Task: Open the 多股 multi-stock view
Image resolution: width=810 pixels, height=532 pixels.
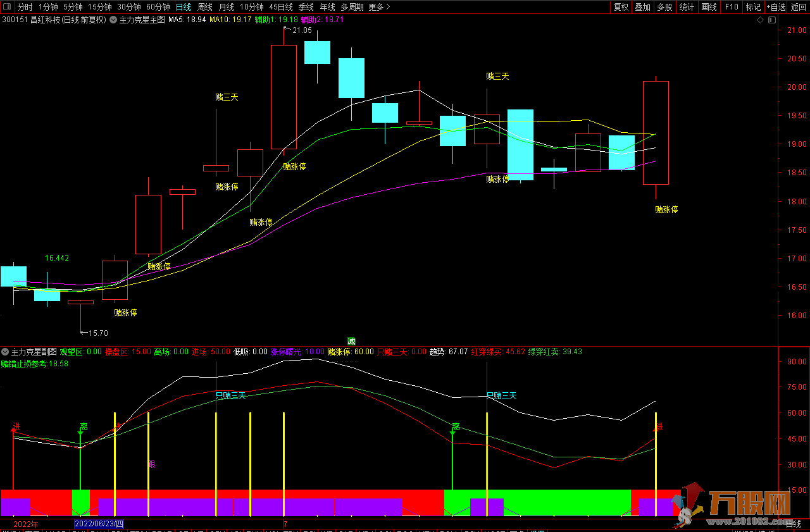Action: click(x=664, y=7)
